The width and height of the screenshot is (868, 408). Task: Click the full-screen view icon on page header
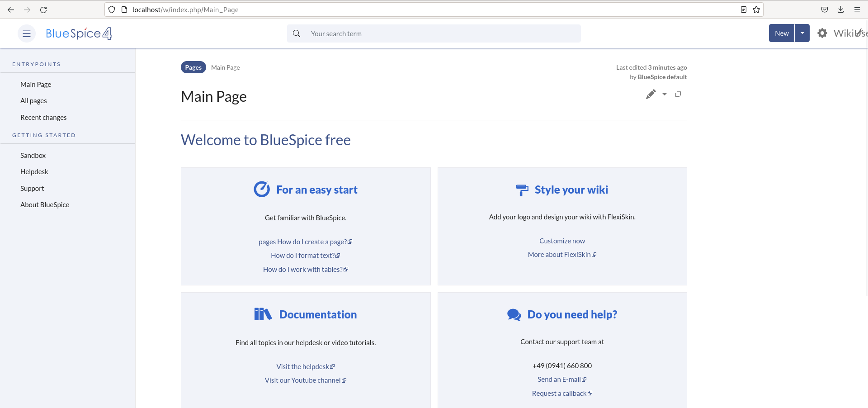678,94
